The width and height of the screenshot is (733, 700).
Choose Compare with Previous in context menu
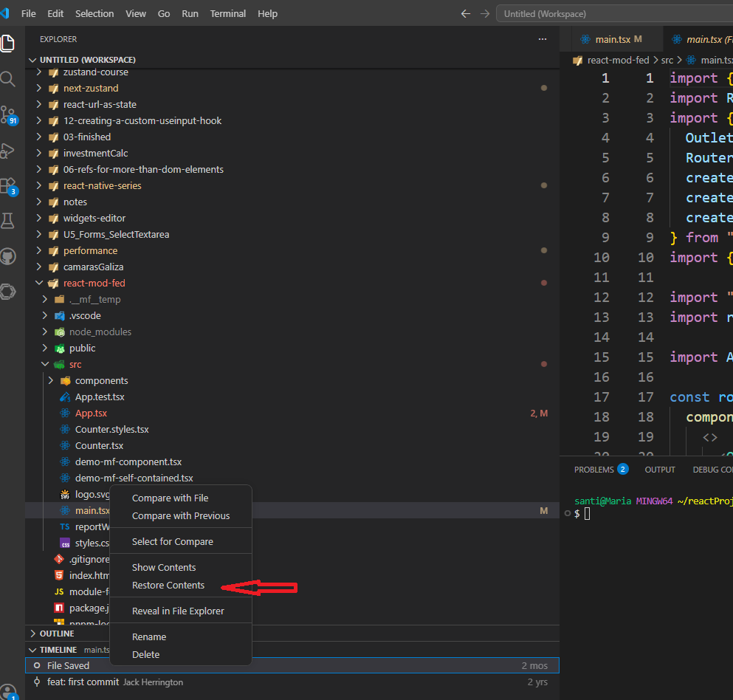tap(180, 515)
